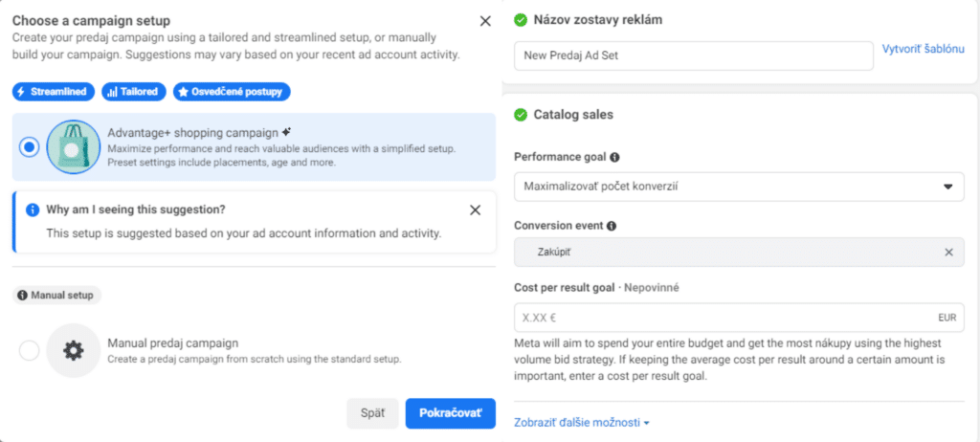The image size is (980, 442).
Task: Click the Manual predaj campaign gear icon
Action: point(73,351)
